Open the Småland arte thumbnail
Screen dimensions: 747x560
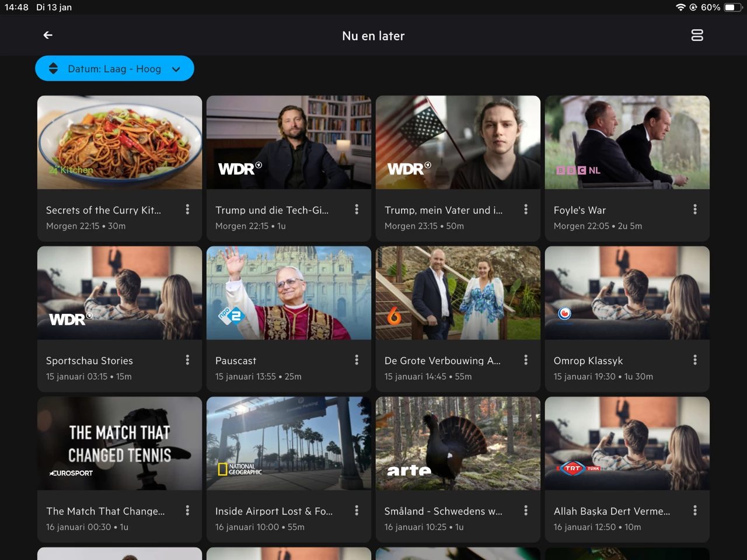pos(458,443)
